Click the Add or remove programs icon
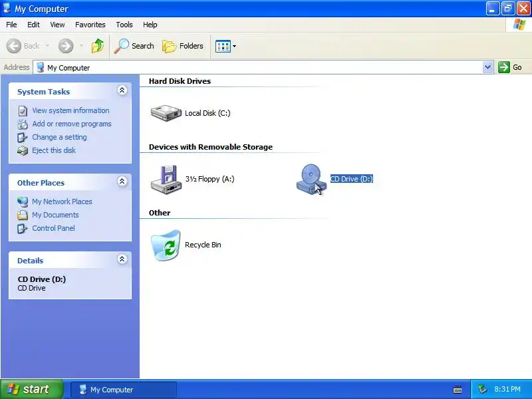The height and width of the screenshot is (399, 532). [23, 124]
